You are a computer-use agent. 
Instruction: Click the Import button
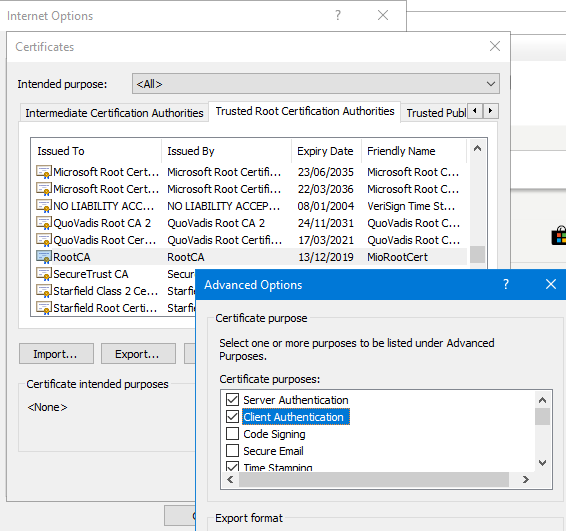[x=56, y=354]
